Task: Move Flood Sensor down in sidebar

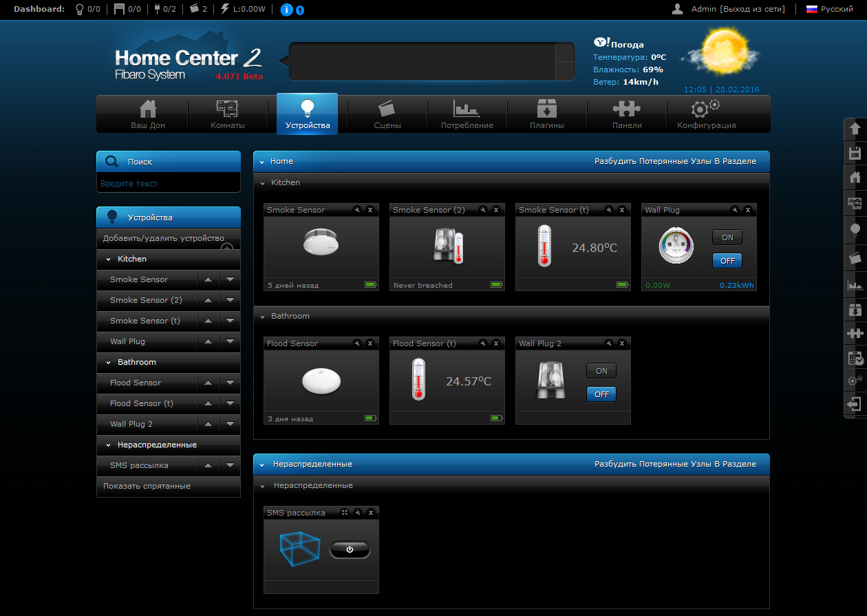Action: point(230,383)
